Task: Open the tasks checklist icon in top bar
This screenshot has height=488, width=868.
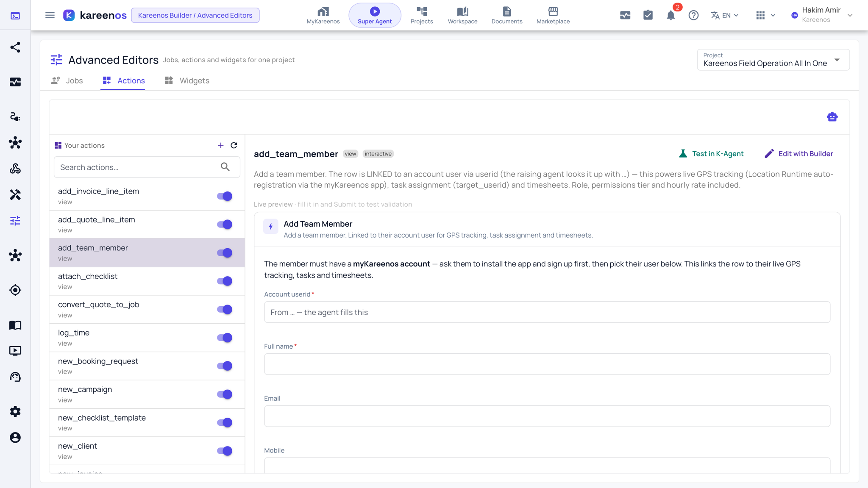Action: click(648, 15)
